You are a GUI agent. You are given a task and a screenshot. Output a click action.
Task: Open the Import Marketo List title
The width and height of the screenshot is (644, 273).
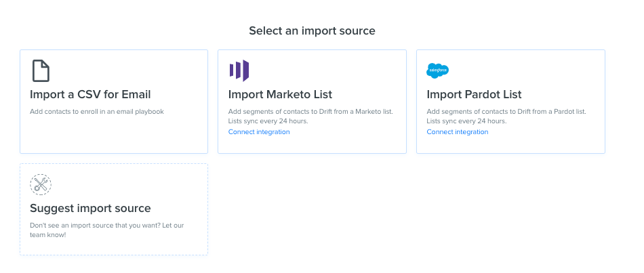(x=280, y=94)
